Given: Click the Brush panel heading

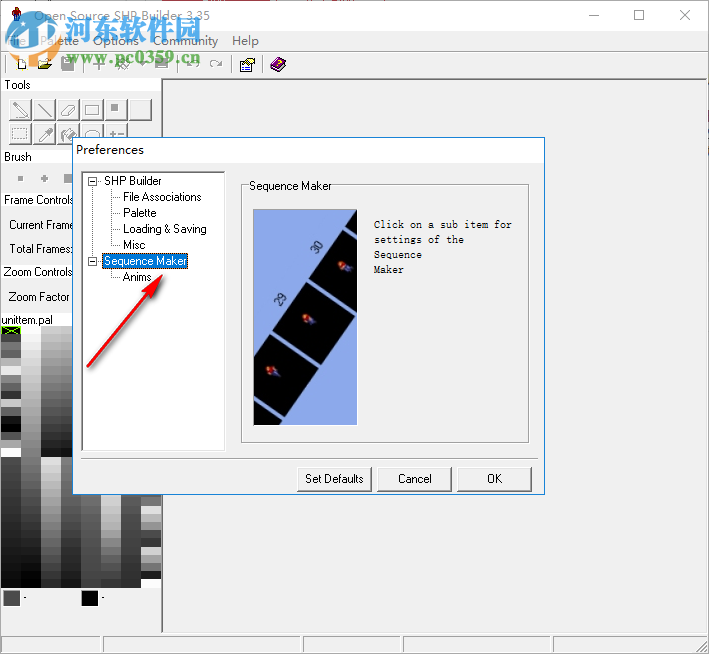Looking at the screenshot, I should [x=18, y=157].
